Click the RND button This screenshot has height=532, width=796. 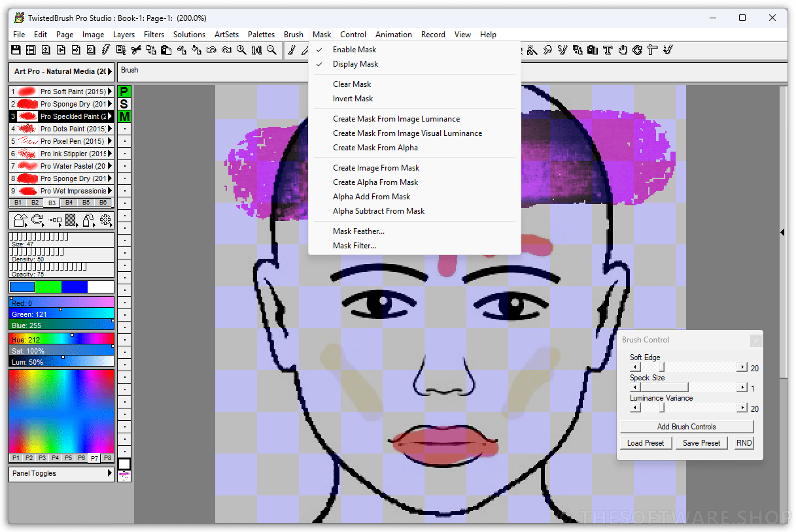pyautogui.click(x=744, y=443)
